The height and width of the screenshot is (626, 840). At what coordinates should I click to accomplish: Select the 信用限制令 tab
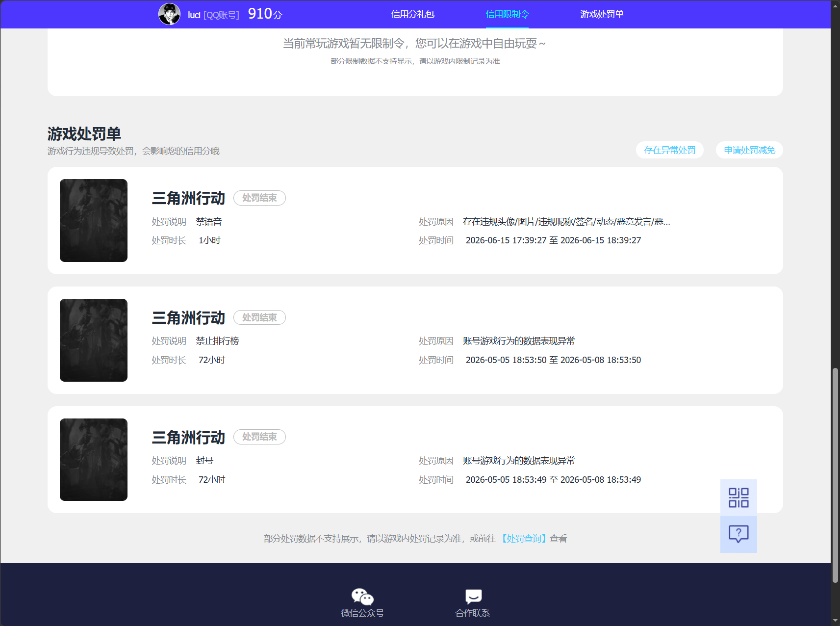[507, 14]
